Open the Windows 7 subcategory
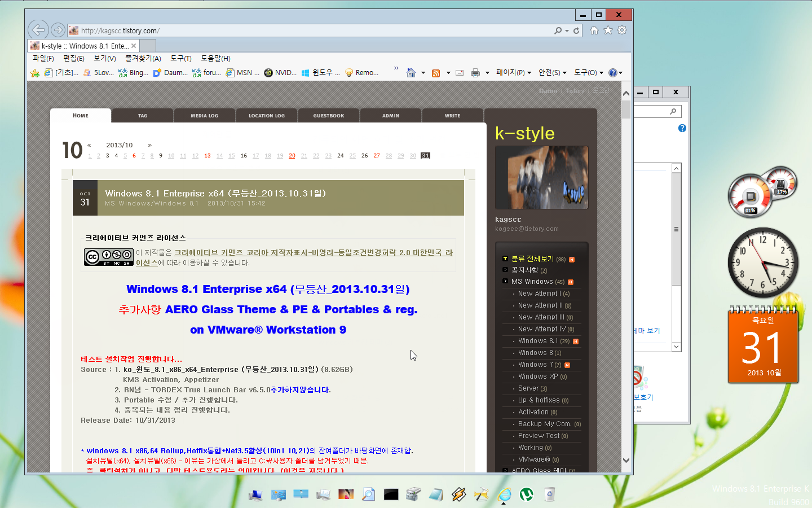Image resolution: width=812 pixels, height=508 pixels. [x=536, y=365]
